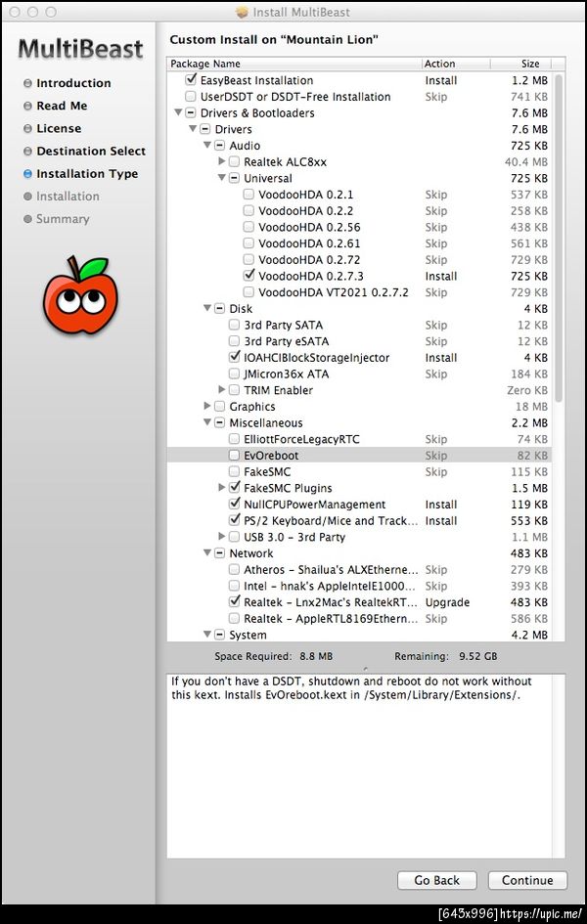Screen dimensions: 587x924
Task: Check the 3rd Party eSATA checkbox
Action: point(234,341)
